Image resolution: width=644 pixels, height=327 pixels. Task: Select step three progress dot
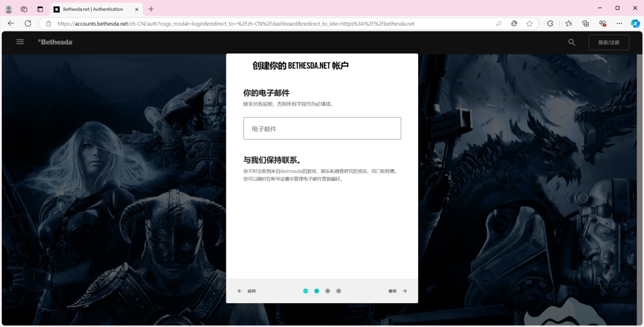coord(328,291)
